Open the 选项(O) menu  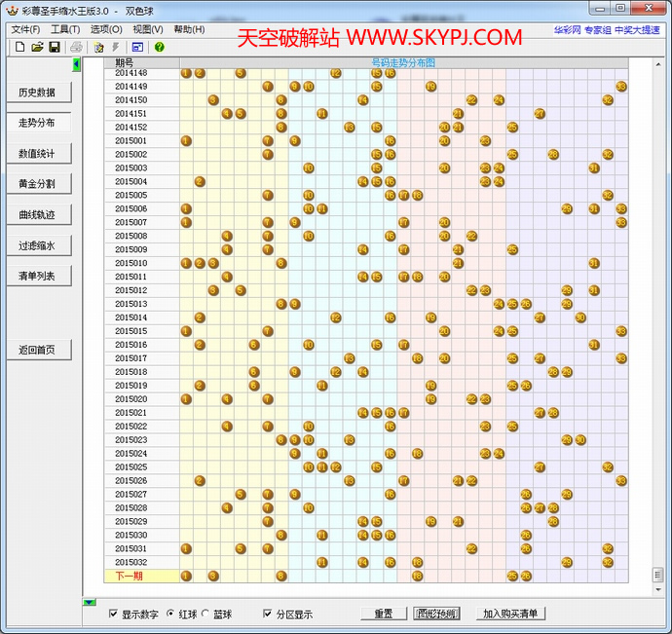[x=106, y=29]
